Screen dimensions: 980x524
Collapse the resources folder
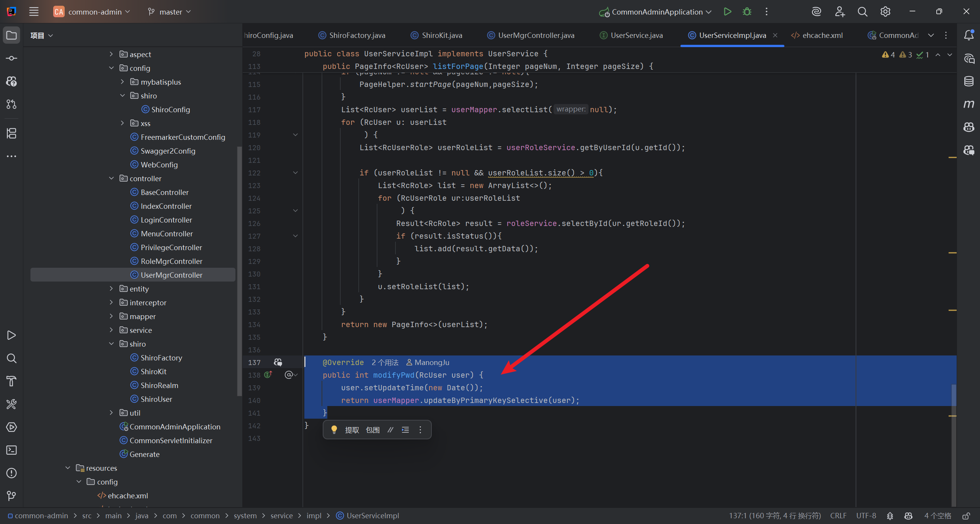(68, 468)
